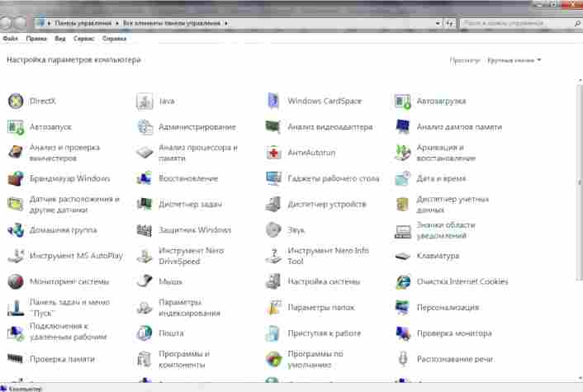The width and height of the screenshot is (583, 392).
Task: Open Подключения к удаленным рабочим link
Action: tap(68, 332)
